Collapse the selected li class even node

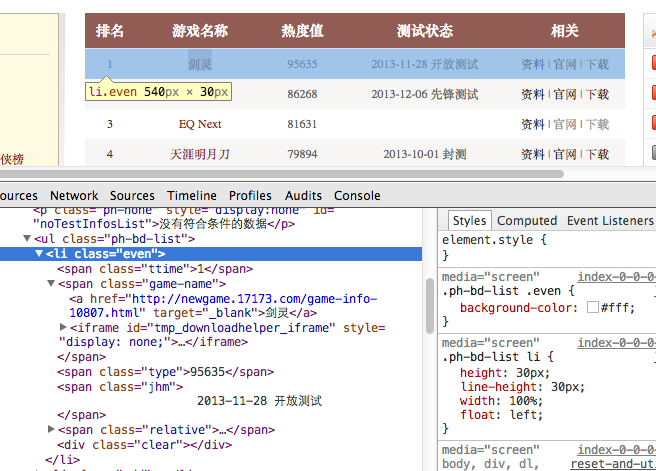coord(39,253)
